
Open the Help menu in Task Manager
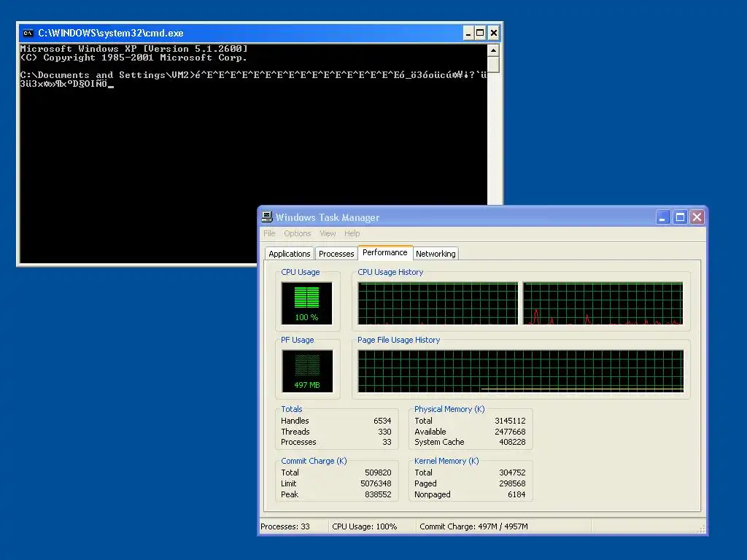(x=352, y=233)
